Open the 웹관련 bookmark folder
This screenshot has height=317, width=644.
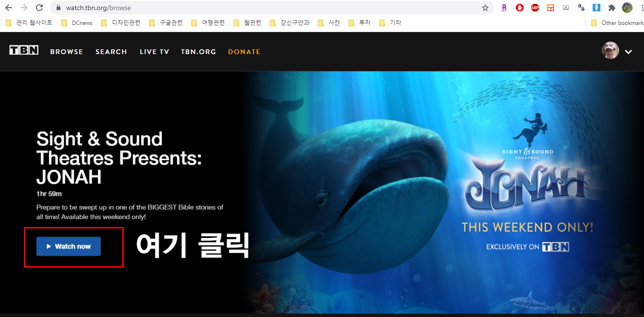(247, 23)
